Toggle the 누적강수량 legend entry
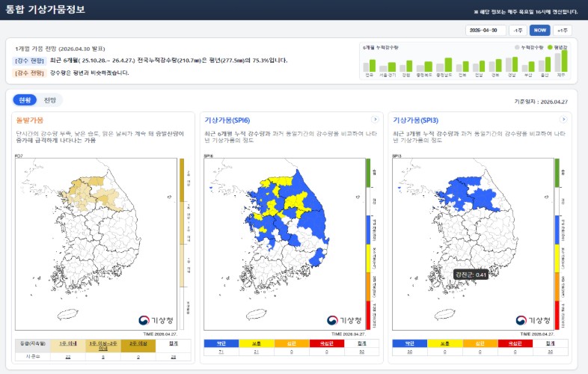 [x=529, y=47]
